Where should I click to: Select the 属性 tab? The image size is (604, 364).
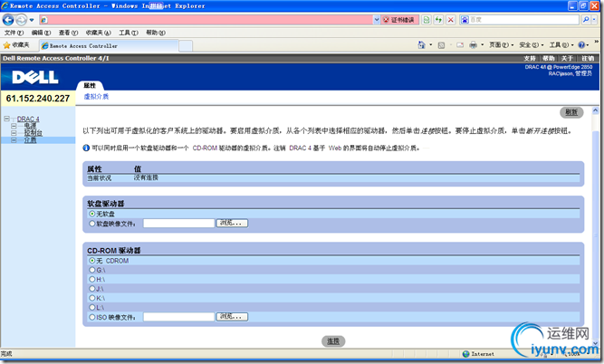tap(90, 85)
